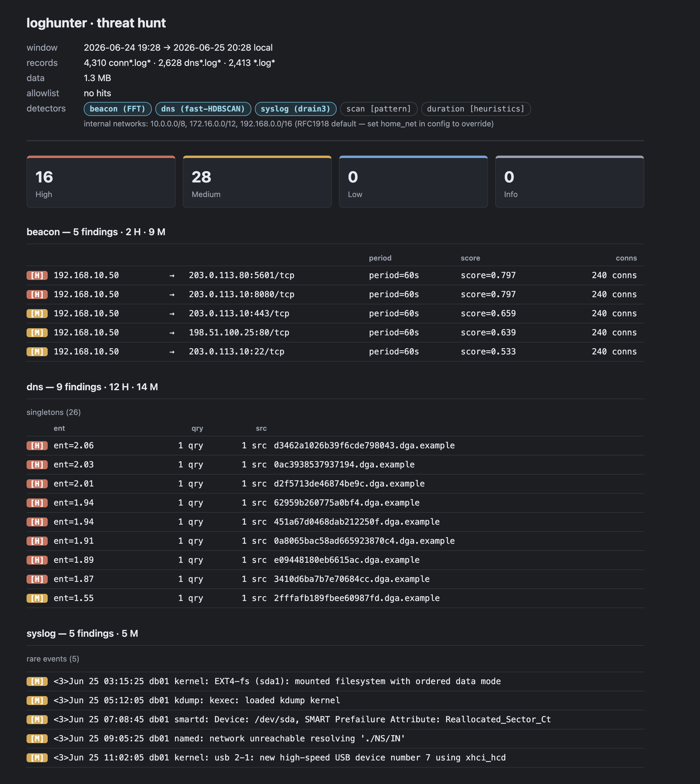Click the ent=2.06 entropy value
The height and width of the screenshot is (784, 700).
coord(73,445)
